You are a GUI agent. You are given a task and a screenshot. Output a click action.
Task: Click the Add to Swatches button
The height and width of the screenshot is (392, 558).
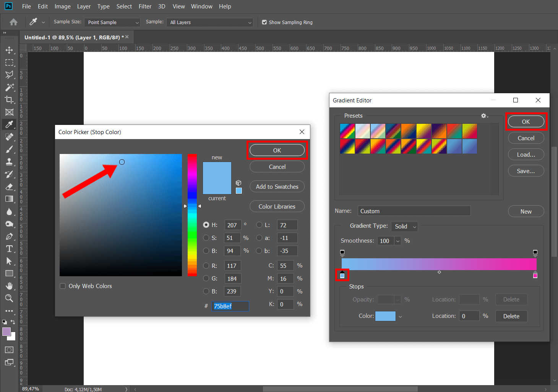(x=277, y=186)
